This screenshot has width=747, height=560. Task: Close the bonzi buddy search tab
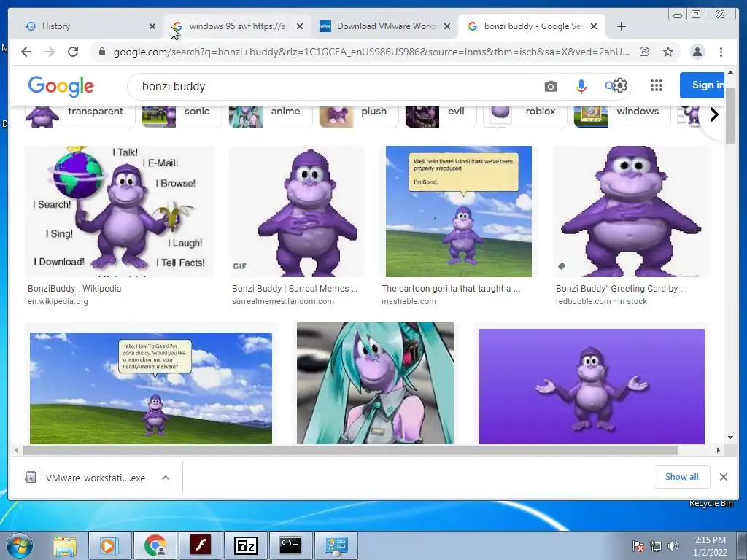594,26
